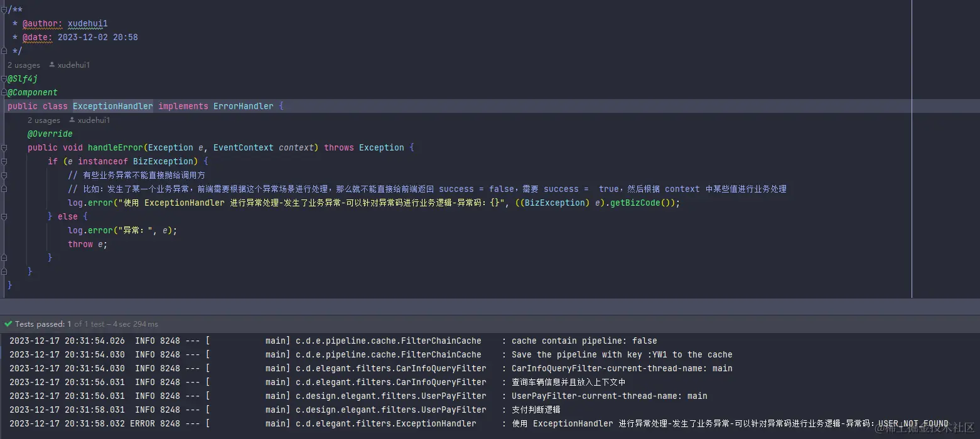Click the person icon above handleError method

tap(72, 120)
